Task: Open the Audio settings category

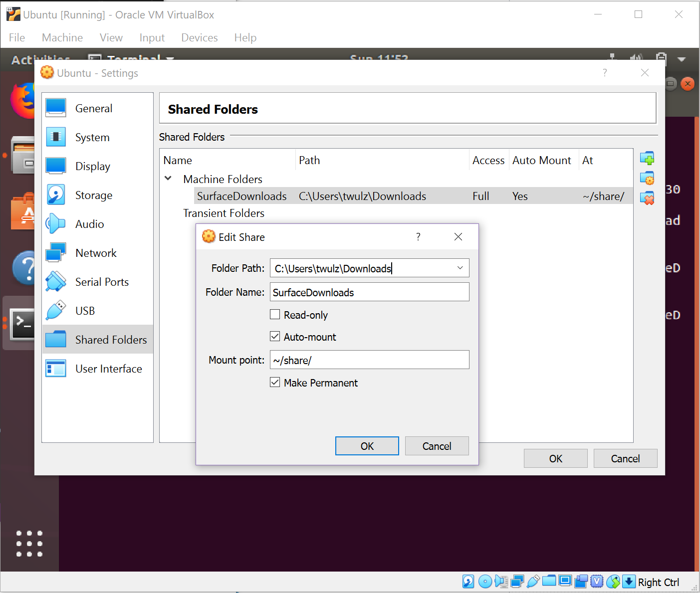Action: click(98, 224)
